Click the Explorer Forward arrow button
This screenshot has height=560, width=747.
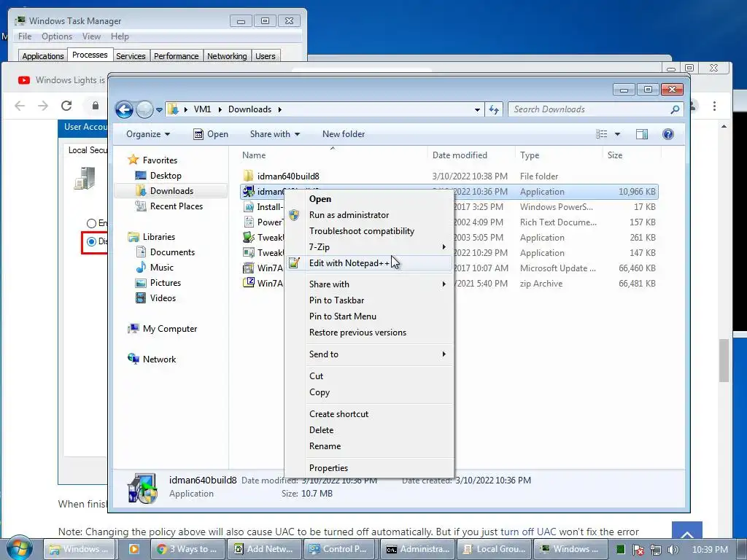tap(144, 109)
